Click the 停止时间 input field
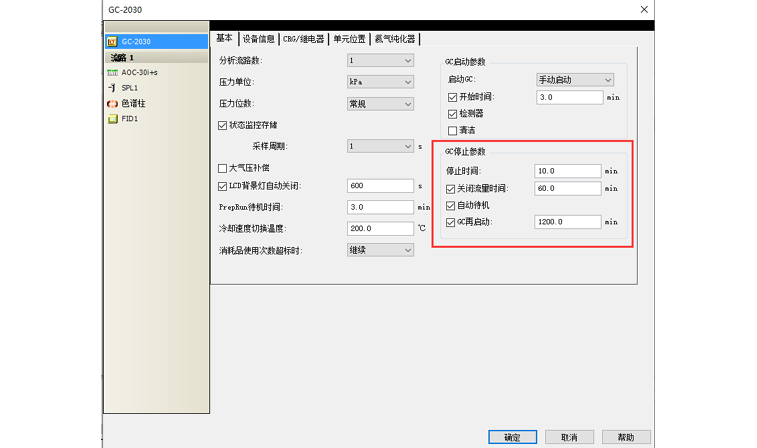Image resolution: width=757 pixels, height=448 pixels. (568, 171)
